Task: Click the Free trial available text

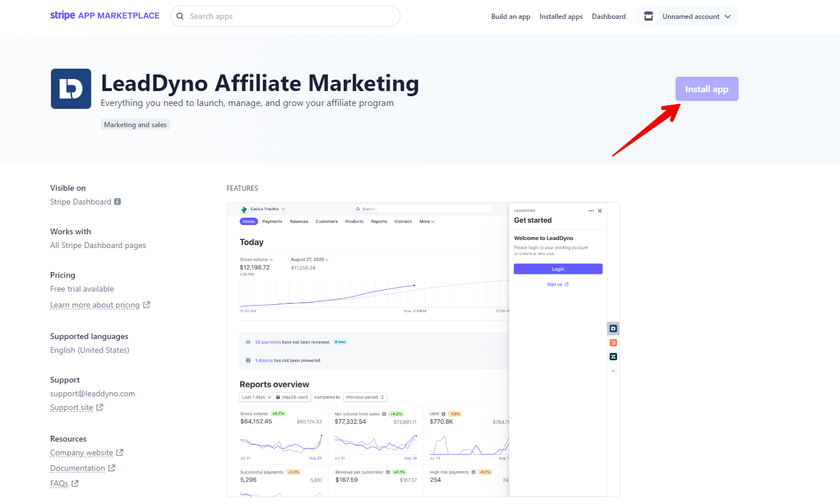Action: [x=82, y=289]
